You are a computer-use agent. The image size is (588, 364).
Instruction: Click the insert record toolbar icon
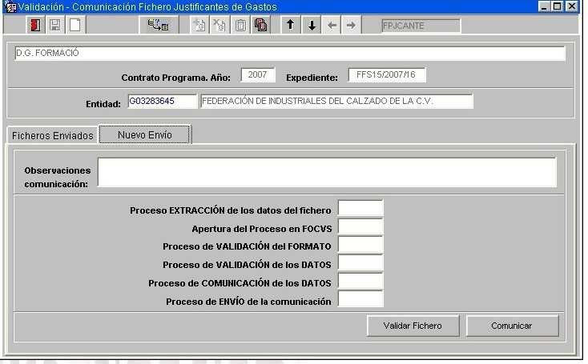coord(199,26)
